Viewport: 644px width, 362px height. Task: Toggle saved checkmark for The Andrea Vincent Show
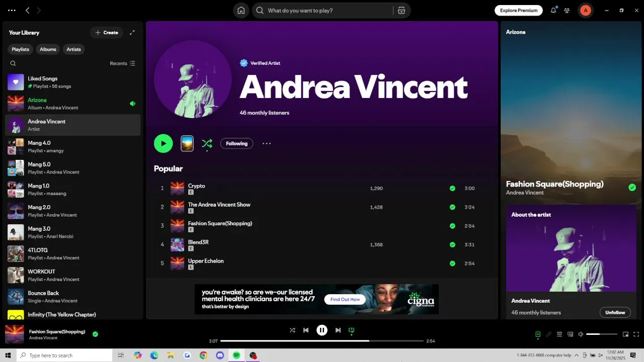tap(452, 207)
